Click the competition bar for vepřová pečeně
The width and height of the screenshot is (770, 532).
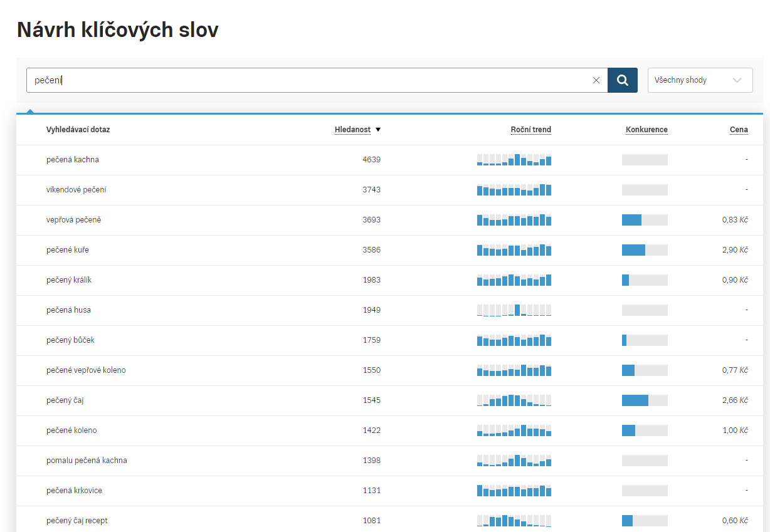[x=645, y=220]
